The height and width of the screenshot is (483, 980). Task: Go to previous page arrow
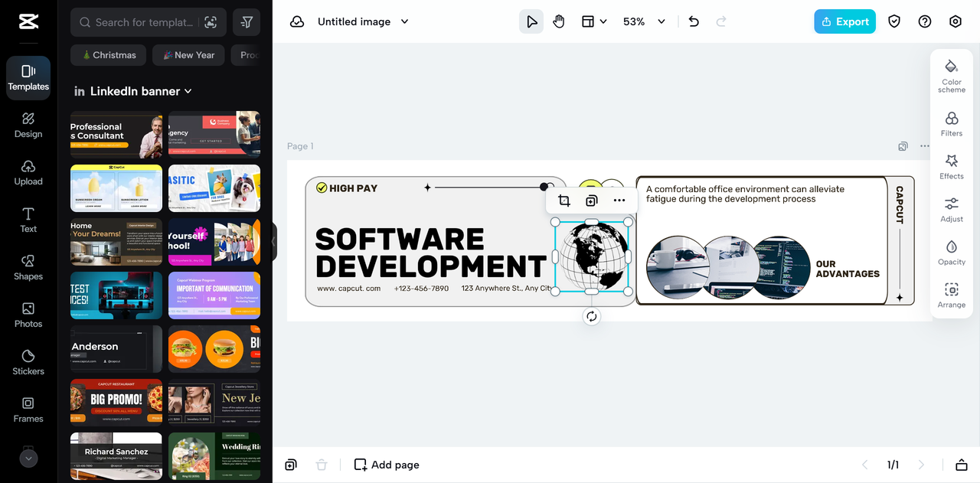pos(865,465)
